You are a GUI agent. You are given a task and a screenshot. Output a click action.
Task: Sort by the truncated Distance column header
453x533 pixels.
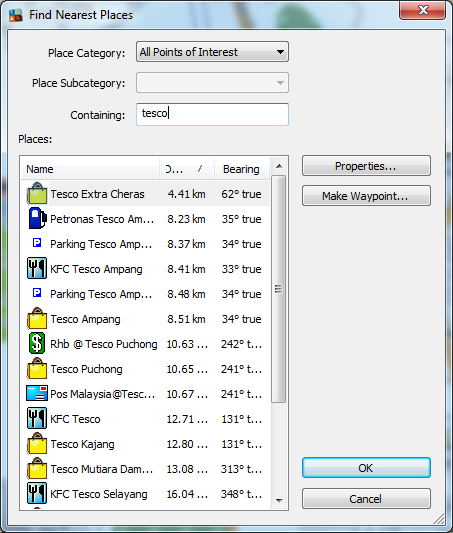(x=187, y=169)
